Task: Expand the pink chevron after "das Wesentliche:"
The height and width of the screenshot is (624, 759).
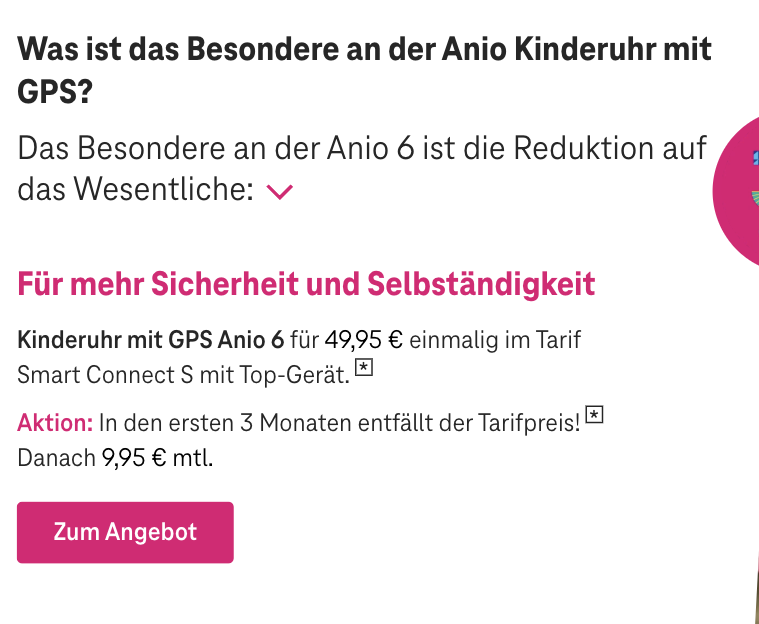Action: click(x=280, y=192)
